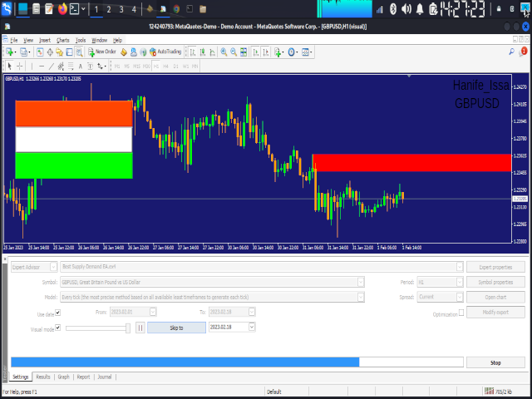
Task: Click the Open chart button
Action: (x=495, y=297)
